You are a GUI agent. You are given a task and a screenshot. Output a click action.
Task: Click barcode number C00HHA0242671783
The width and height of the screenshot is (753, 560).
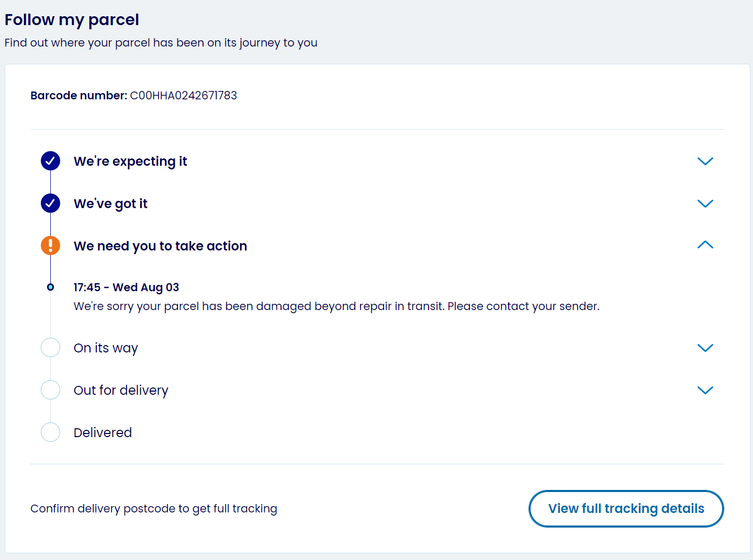183,96
